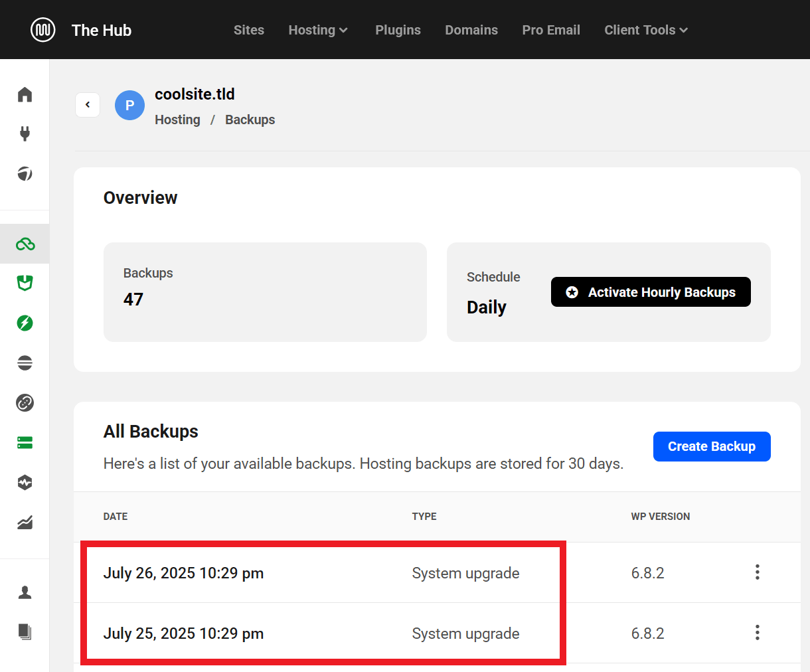Click 6.8.2 version in July 26 row
810x672 pixels.
click(648, 573)
